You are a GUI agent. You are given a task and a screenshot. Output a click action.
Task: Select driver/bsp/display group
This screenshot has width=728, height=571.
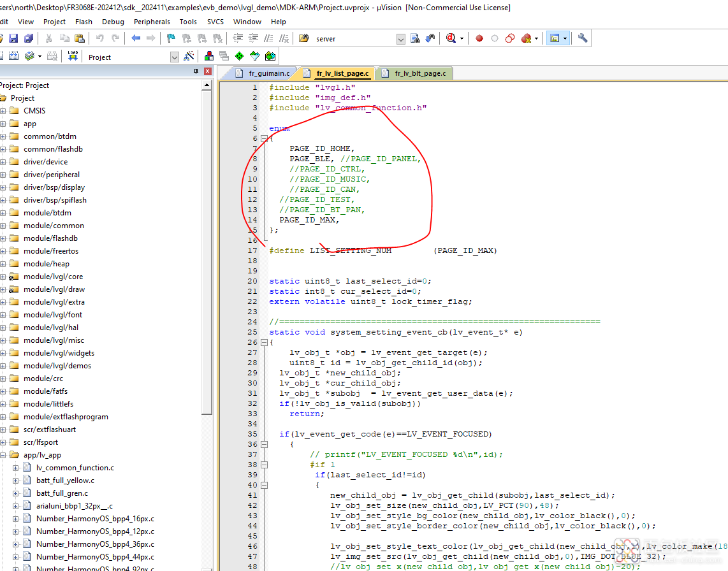(54, 187)
